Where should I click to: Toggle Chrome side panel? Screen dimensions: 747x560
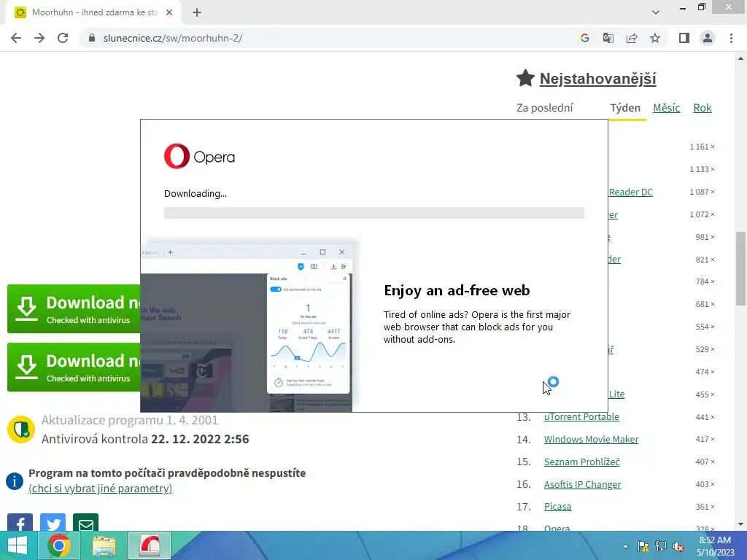[x=684, y=38]
